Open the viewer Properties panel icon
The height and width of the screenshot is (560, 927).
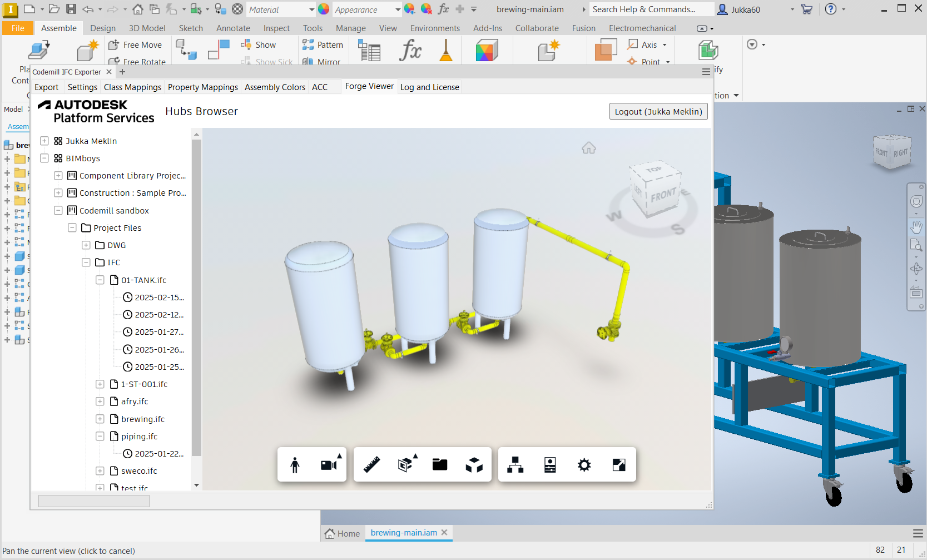pos(550,465)
